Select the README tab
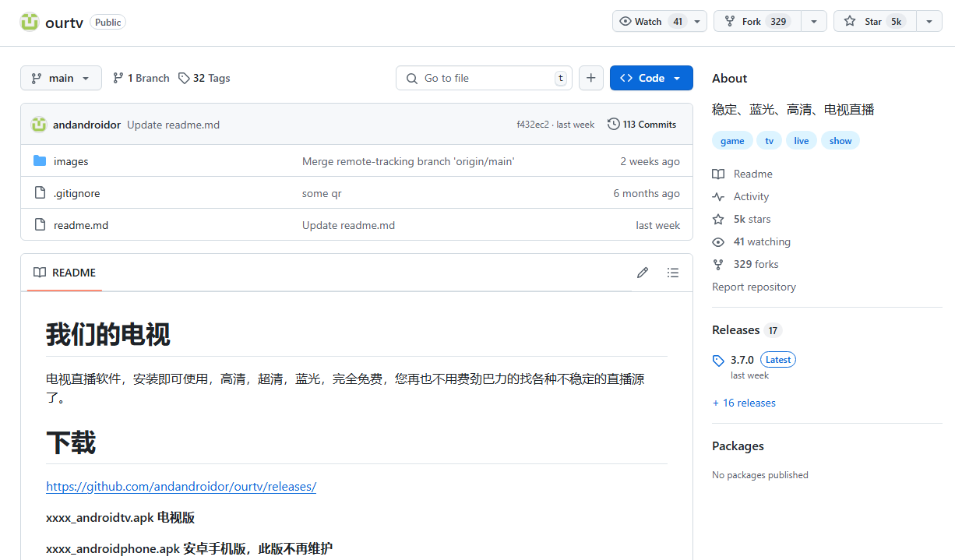955x560 pixels. [x=65, y=273]
